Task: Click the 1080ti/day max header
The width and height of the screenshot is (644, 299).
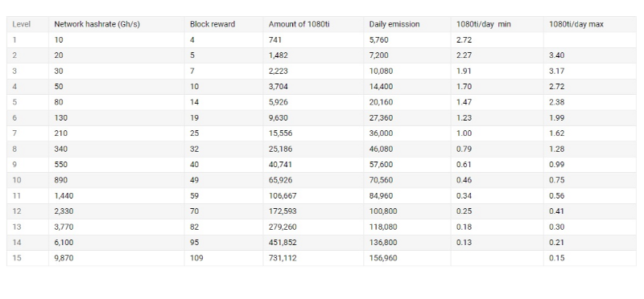Action: click(576, 24)
